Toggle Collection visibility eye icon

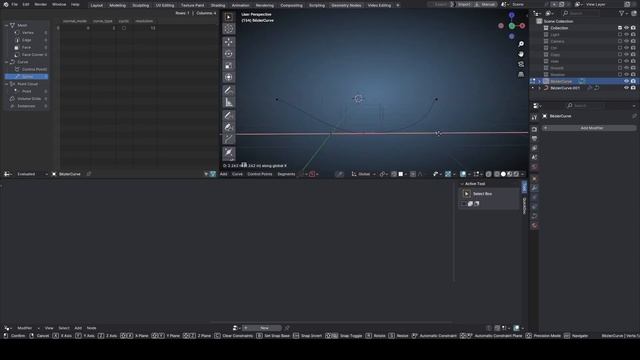(626, 28)
